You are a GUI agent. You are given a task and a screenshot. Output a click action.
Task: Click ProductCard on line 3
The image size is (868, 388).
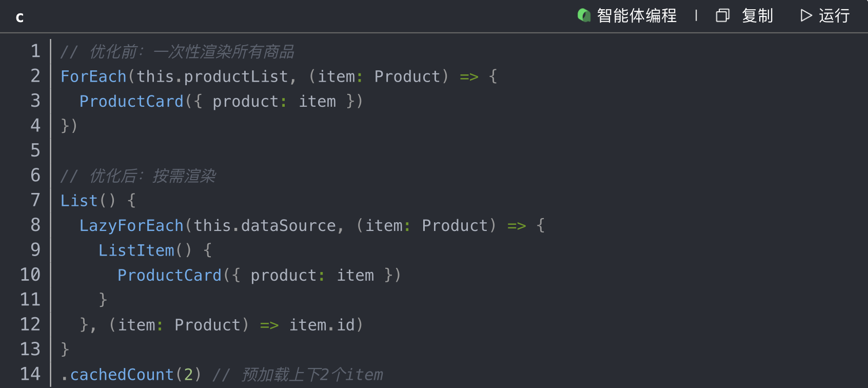pos(131,101)
